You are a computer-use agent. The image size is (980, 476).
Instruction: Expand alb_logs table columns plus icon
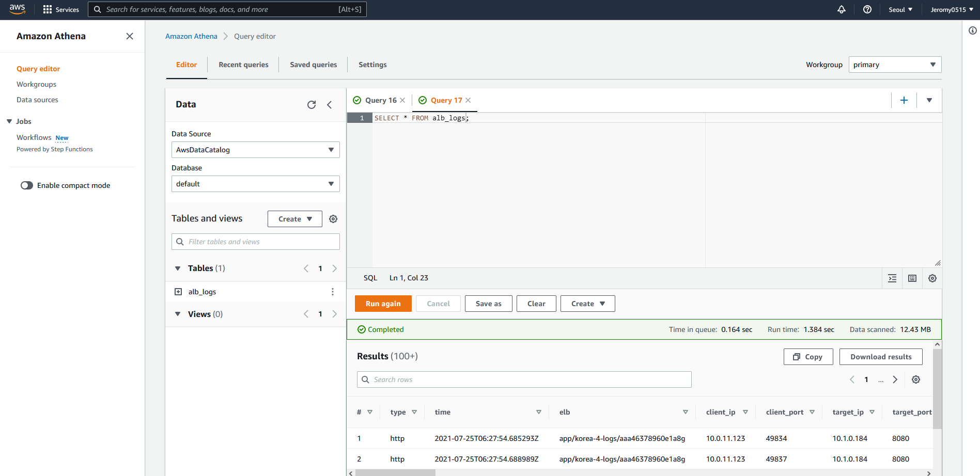(x=178, y=292)
